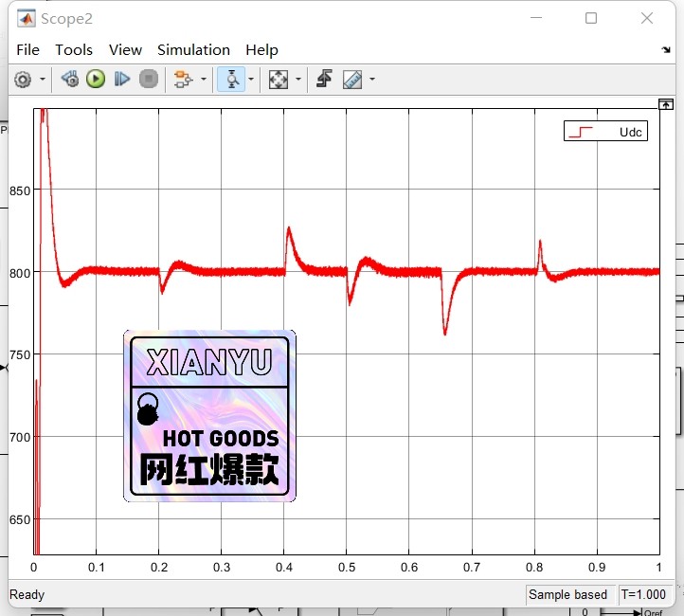Expand the Configuration Properties dropdown arrow
The image size is (684, 616).
[43, 80]
